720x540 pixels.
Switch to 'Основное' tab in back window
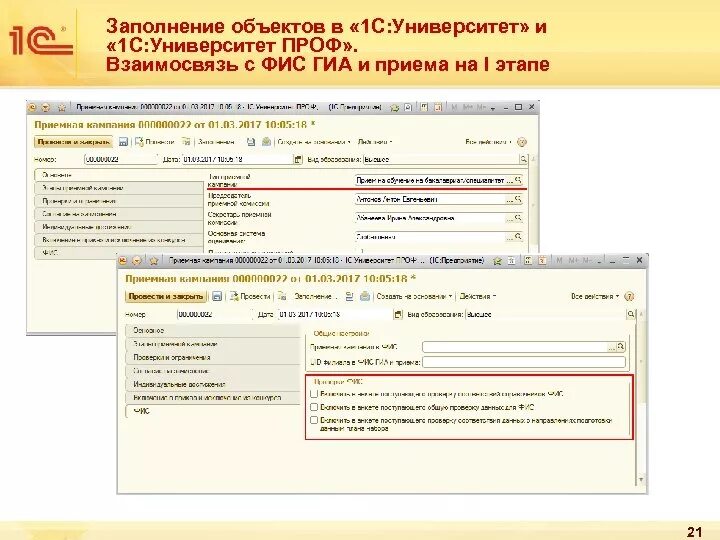(118, 175)
